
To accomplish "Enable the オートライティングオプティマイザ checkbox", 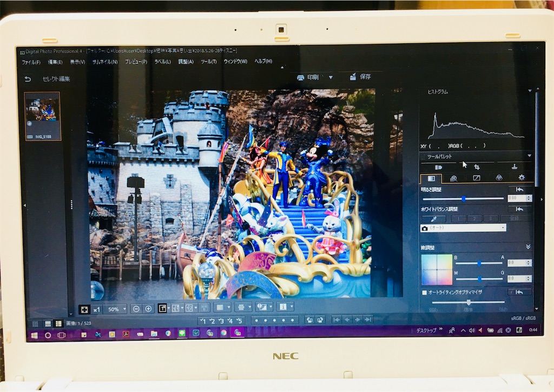I will tap(424, 293).
